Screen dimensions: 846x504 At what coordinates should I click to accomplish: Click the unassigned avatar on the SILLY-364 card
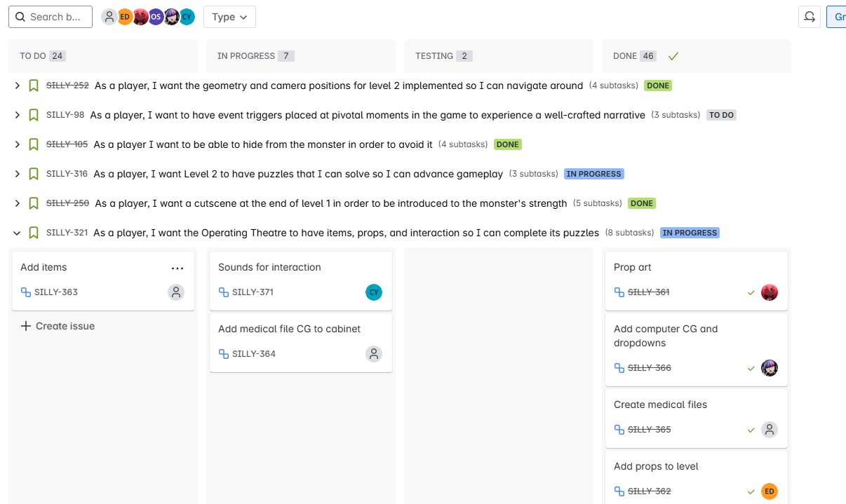click(373, 354)
